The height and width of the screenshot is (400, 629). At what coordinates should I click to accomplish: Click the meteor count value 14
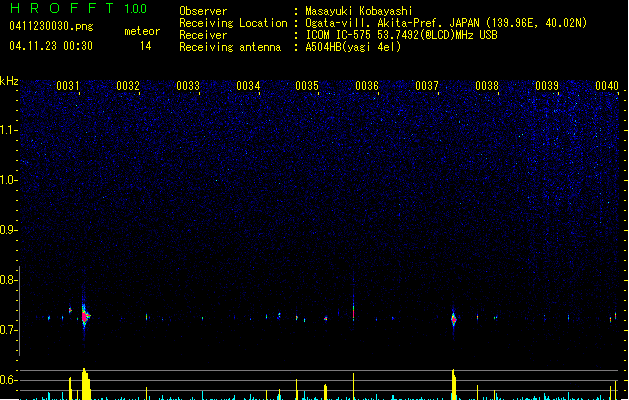point(146,46)
